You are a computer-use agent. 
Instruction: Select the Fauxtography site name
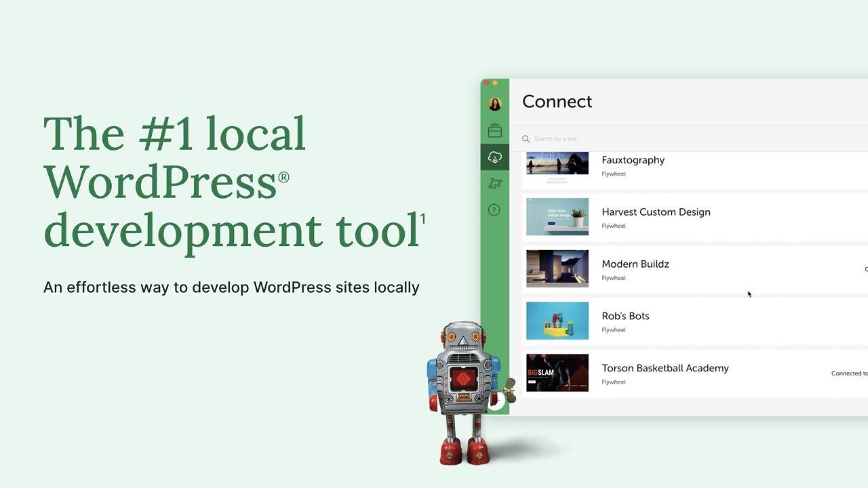[633, 160]
